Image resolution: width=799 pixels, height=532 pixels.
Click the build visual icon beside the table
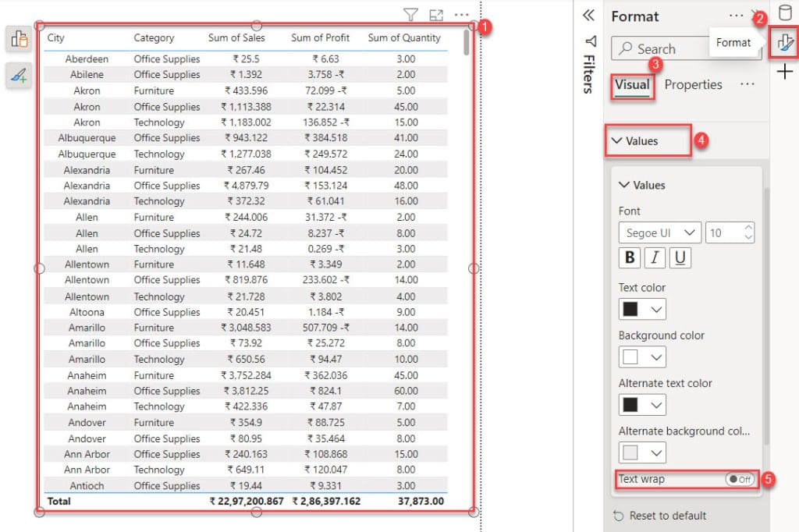(19, 39)
